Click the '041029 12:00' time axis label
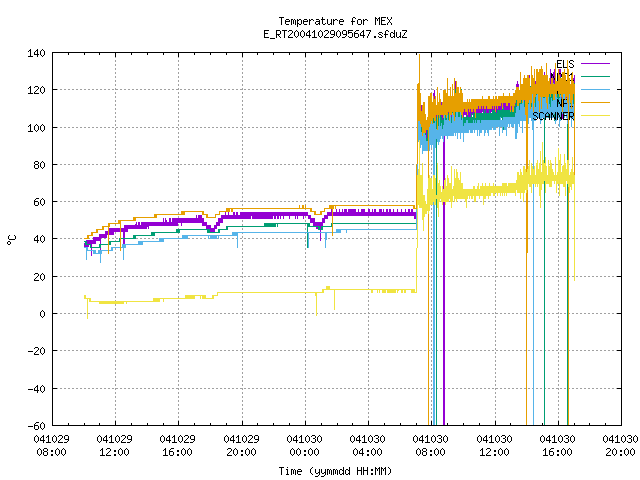 point(115,446)
